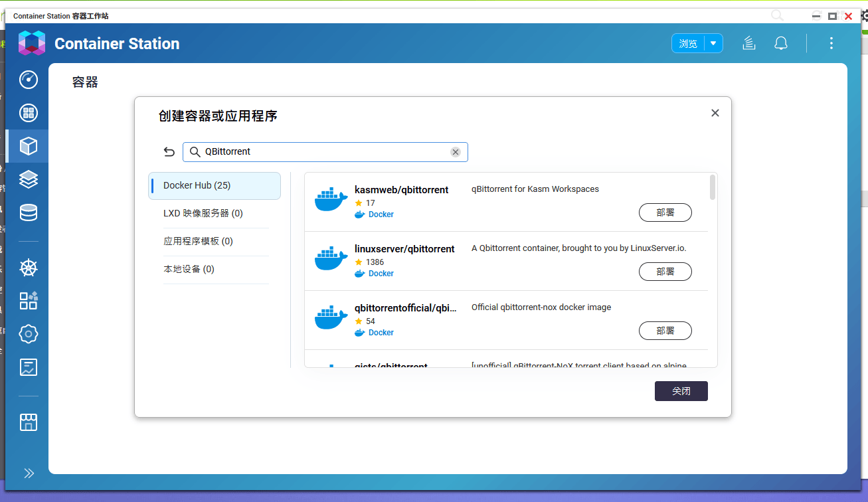Open Docker link under linuxserver/qbittorrent
Image resolution: width=868 pixels, height=502 pixels.
click(x=381, y=274)
